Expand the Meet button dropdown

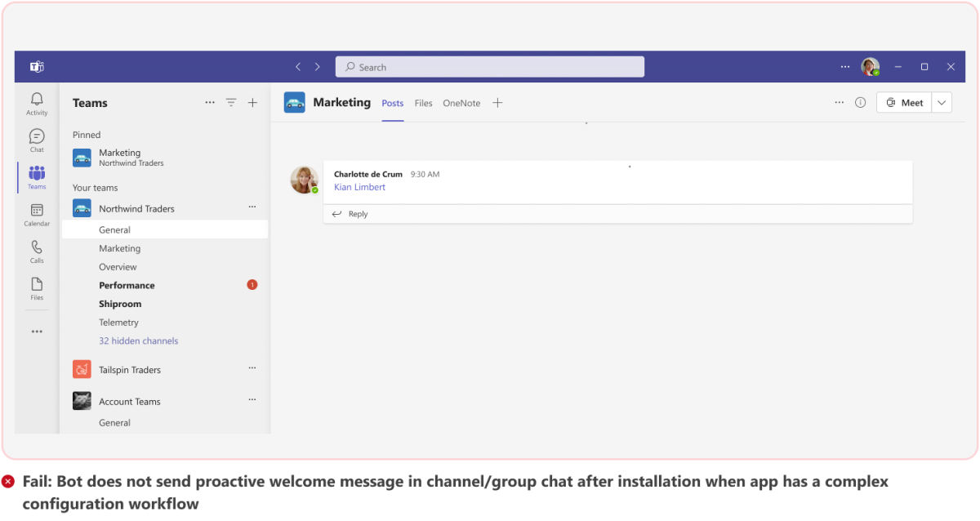pyautogui.click(x=941, y=102)
